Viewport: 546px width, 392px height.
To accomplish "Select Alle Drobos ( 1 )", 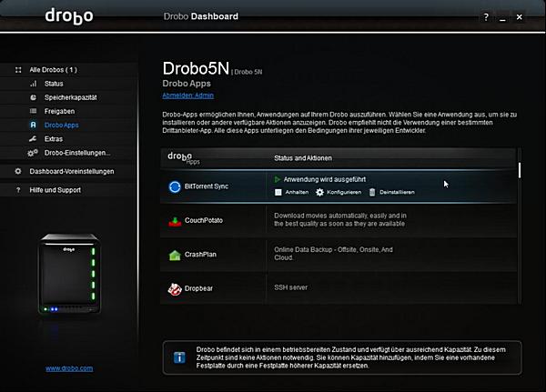I will point(54,70).
